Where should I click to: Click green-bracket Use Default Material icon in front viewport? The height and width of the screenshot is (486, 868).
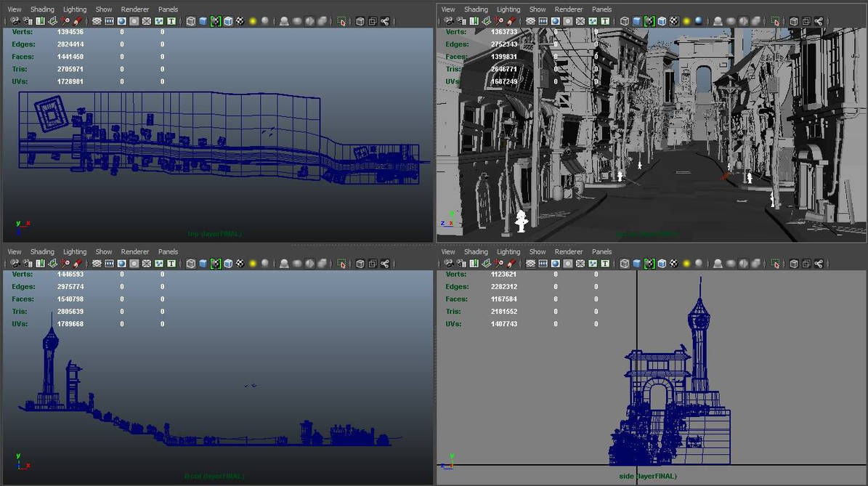tap(215, 264)
